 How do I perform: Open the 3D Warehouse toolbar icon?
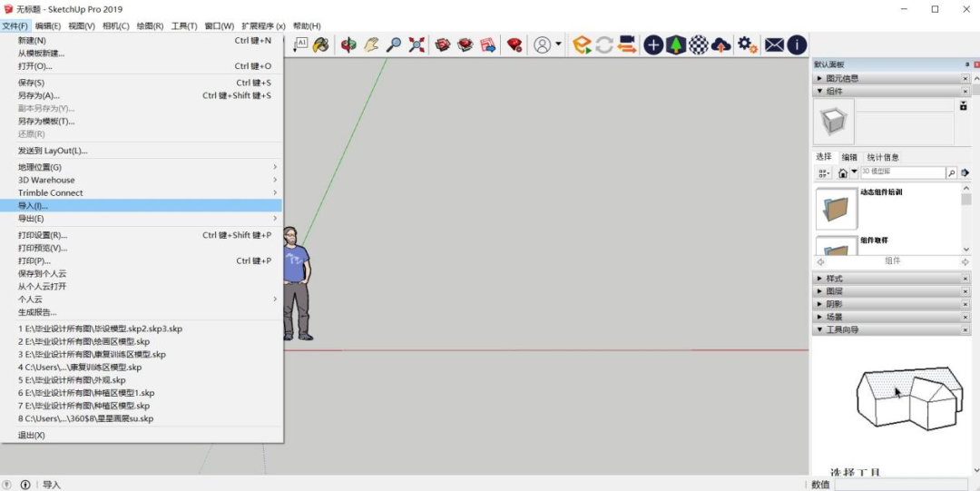443,44
